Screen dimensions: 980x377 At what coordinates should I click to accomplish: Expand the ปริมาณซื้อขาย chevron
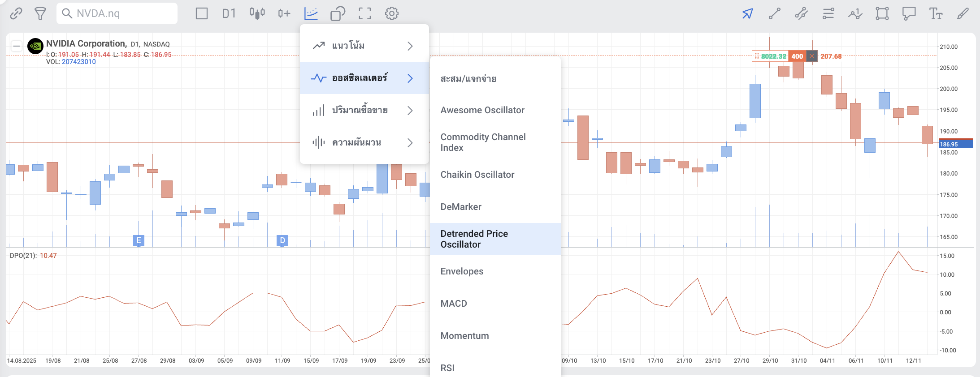[410, 110]
